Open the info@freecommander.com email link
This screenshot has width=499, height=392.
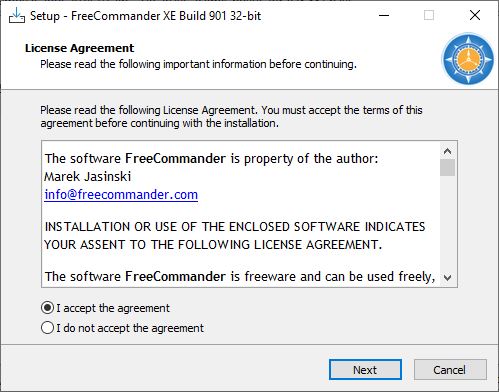click(x=121, y=195)
